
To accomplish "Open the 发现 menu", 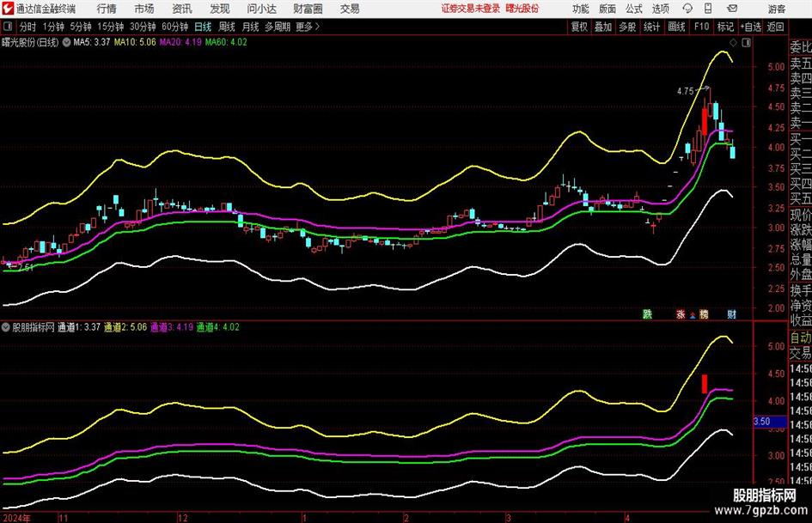I will coord(220,9).
